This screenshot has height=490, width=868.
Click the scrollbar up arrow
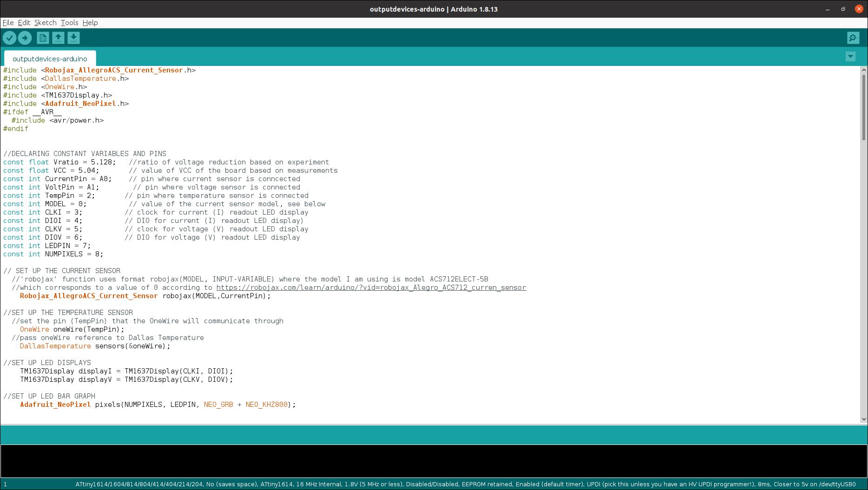click(x=864, y=70)
